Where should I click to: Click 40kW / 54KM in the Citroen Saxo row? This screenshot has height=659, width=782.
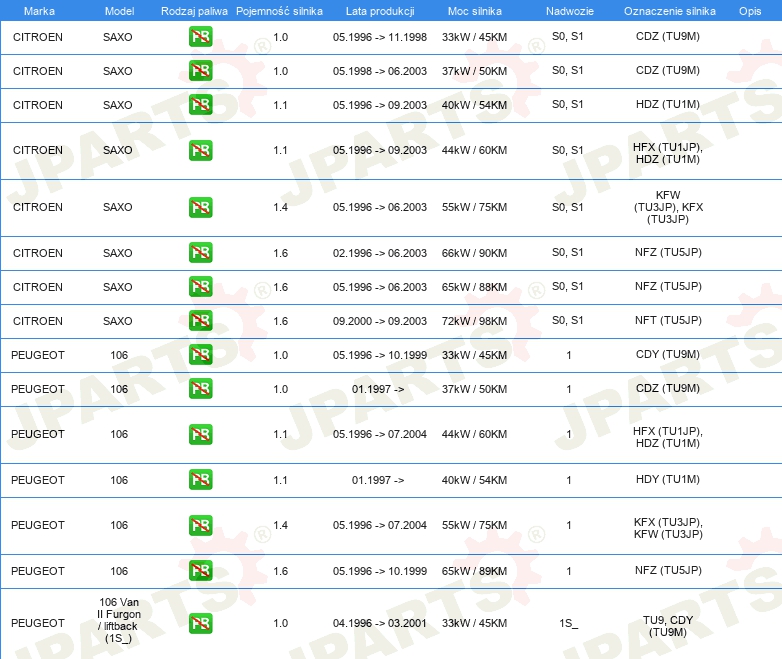(474, 105)
